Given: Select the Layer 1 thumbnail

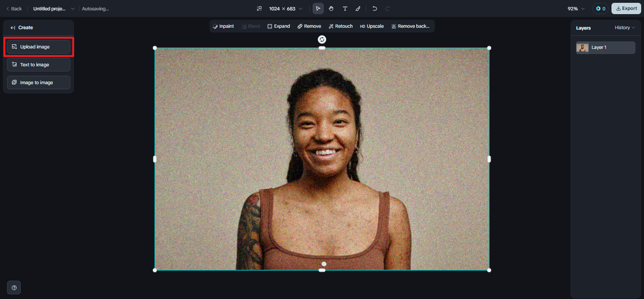Looking at the screenshot, I should tap(583, 48).
